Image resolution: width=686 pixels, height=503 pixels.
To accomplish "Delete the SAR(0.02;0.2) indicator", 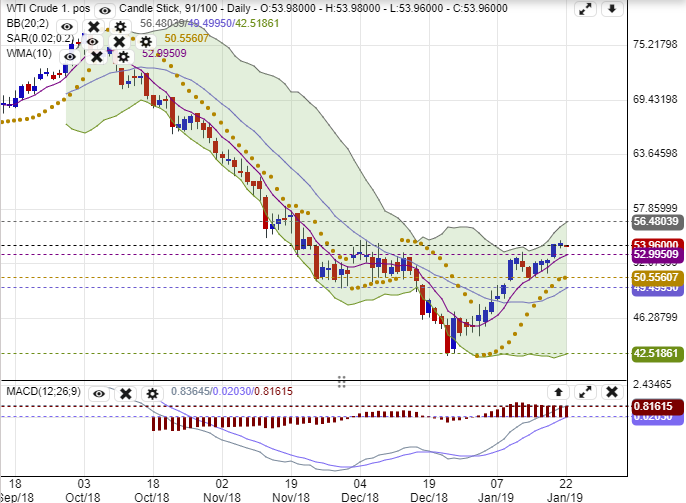I will [118, 42].
